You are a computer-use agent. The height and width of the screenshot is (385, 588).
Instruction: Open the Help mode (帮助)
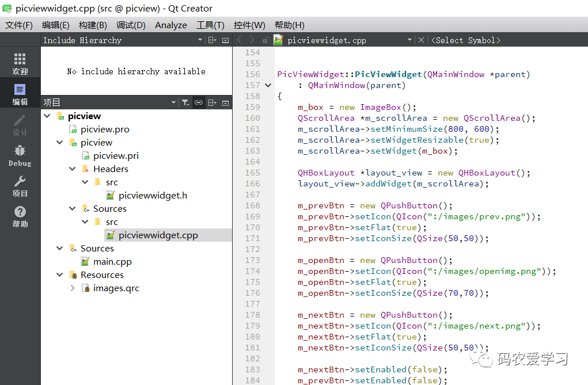point(20,216)
